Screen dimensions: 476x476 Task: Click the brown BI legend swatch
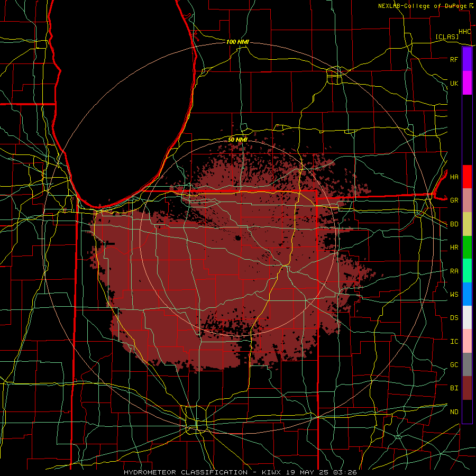(x=467, y=388)
